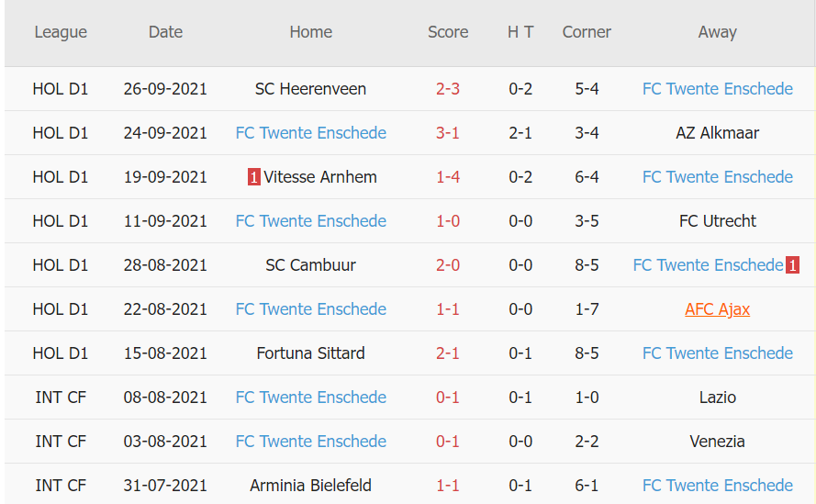This screenshot has height=504, width=816.
Task: Click the 3-1 score against AZ Alkmaar
Action: [448, 133]
